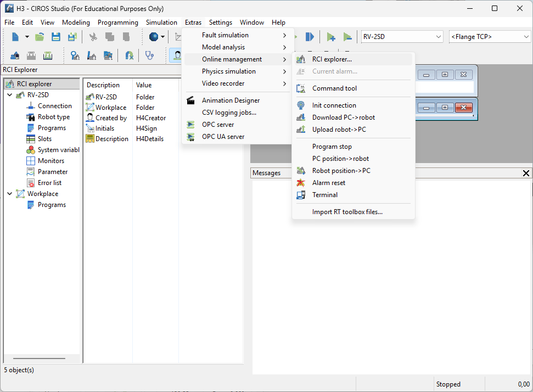Viewport: 533px width, 392px height.
Task: Open the New file dropdown arrow
Action: (27, 37)
